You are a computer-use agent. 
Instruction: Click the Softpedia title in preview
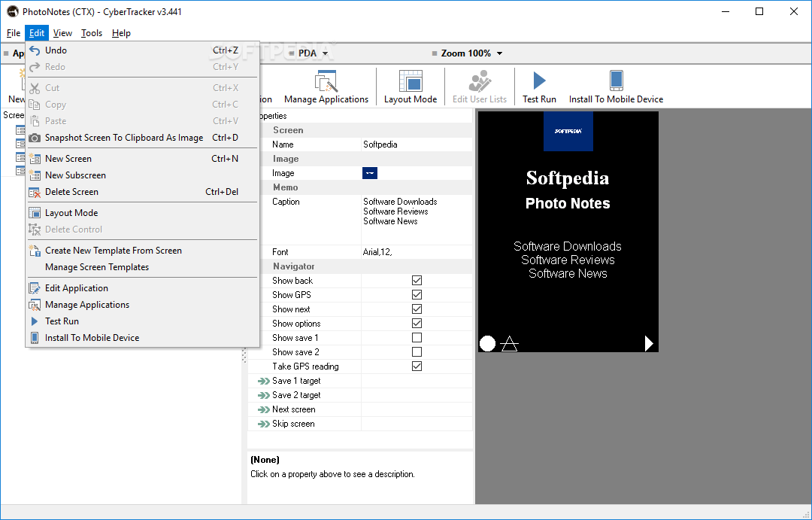(x=568, y=178)
